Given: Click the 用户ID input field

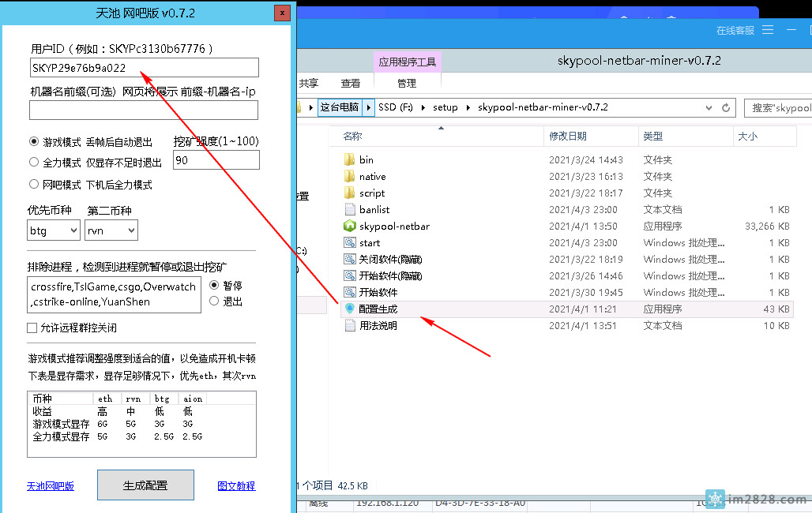Looking at the screenshot, I should click(x=145, y=67).
